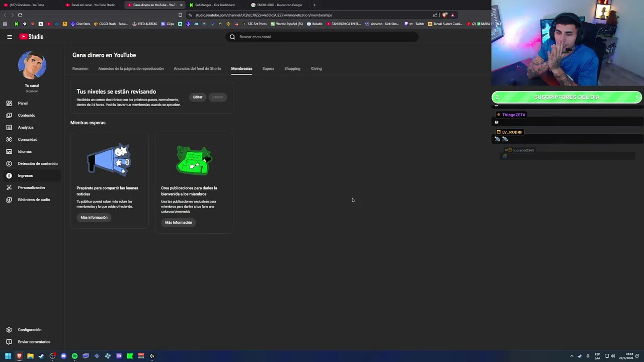Click the blue megaphone illustration
This screenshot has width=644, height=362.
point(110,160)
